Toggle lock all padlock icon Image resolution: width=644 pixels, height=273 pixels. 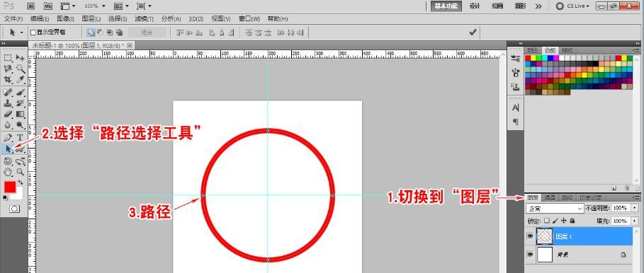572,221
